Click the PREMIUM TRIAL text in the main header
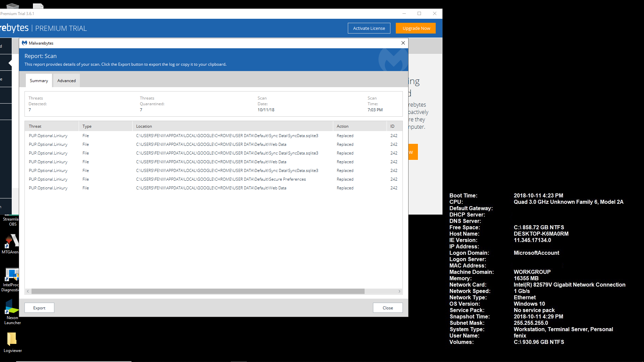Image resolution: width=644 pixels, height=362 pixels. coord(61,28)
